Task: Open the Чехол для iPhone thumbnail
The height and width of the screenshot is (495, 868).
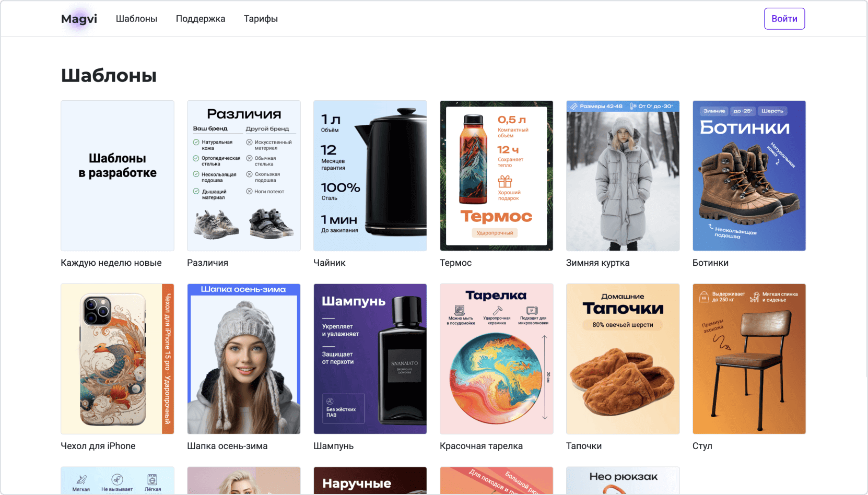Action: pyautogui.click(x=118, y=359)
